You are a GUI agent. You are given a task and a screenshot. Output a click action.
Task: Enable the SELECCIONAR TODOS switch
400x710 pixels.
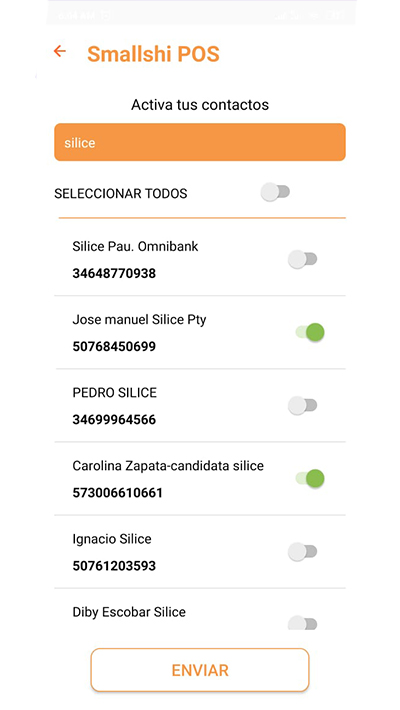click(x=275, y=192)
